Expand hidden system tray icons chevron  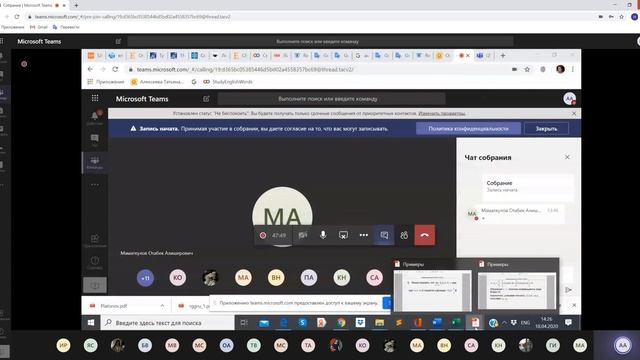click(x=504, y=323)
